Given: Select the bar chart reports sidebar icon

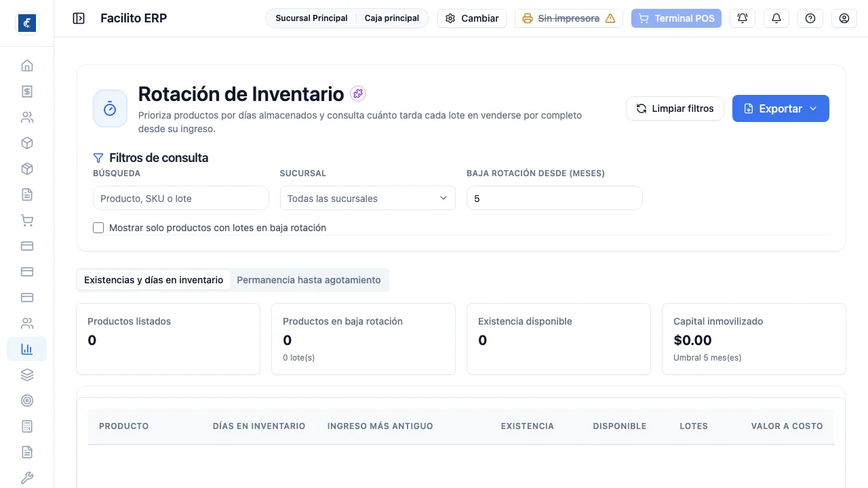Looking at the screenshot, I should (27, 349).
